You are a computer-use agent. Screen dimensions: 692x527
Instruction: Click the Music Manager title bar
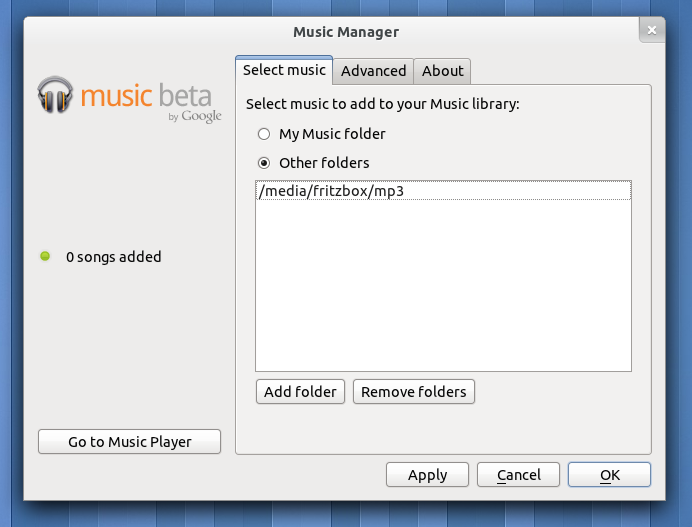345,32
